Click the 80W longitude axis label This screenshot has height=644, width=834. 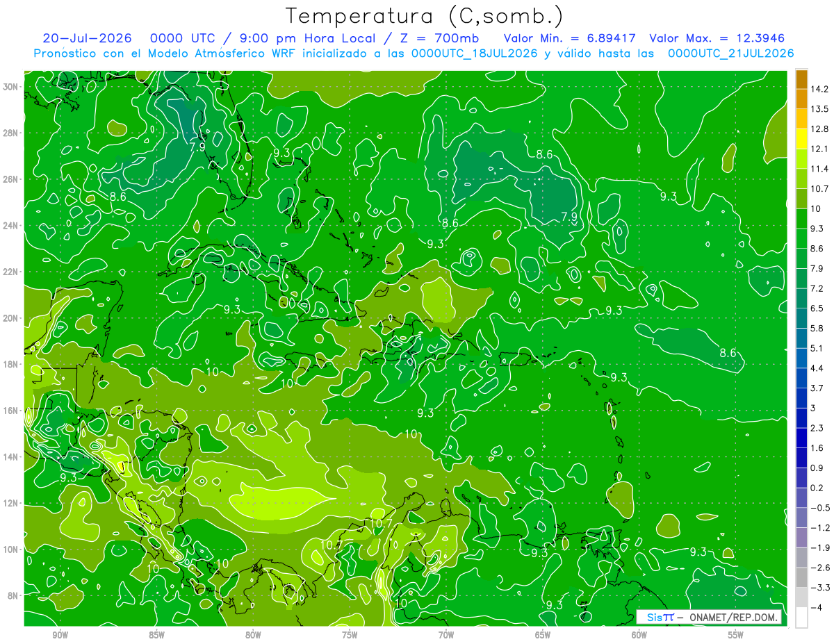253,635
